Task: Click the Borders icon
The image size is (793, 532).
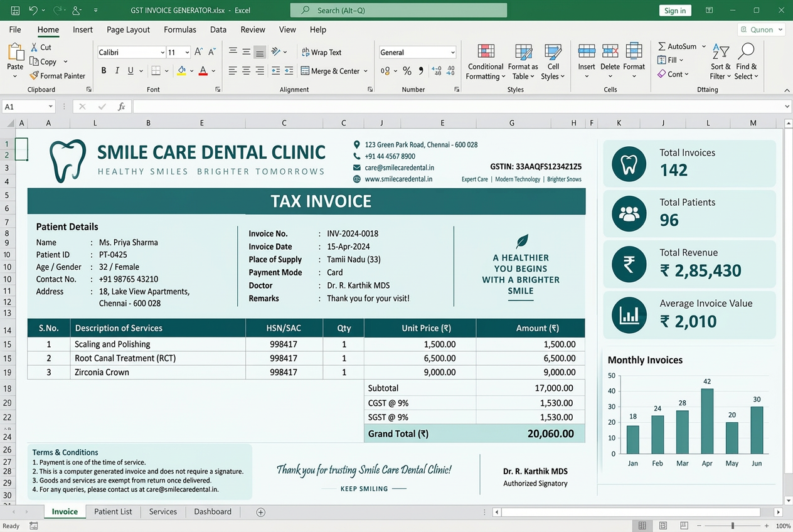Action: point(156,71)
